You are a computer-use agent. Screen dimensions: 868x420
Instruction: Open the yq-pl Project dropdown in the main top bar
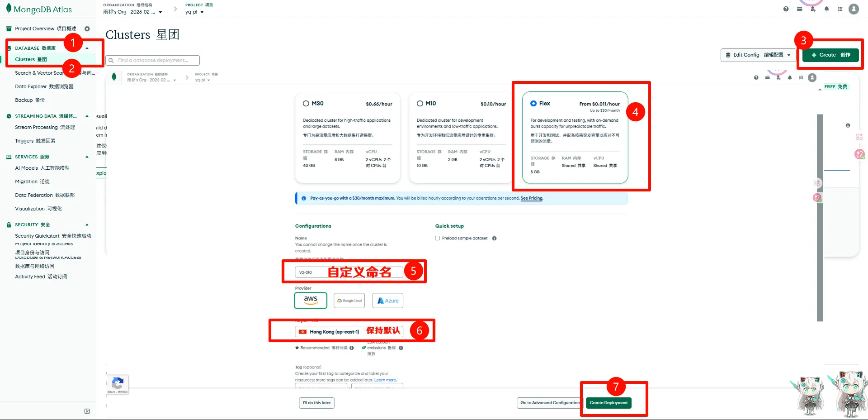[x=194, y=12]
